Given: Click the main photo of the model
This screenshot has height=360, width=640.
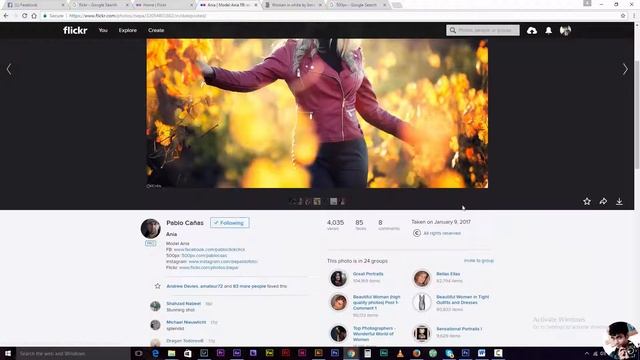Looking at the screenshot, I should pos(317,113).
